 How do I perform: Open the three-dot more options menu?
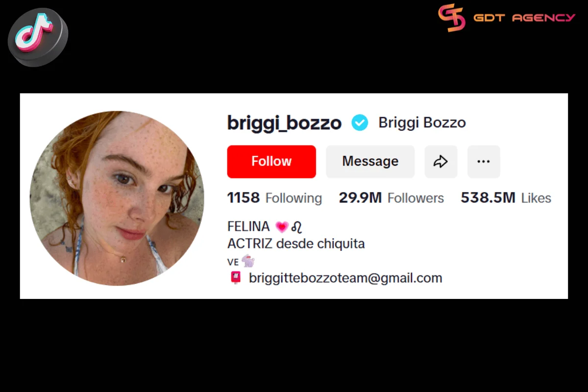click(x=484, y=161)
